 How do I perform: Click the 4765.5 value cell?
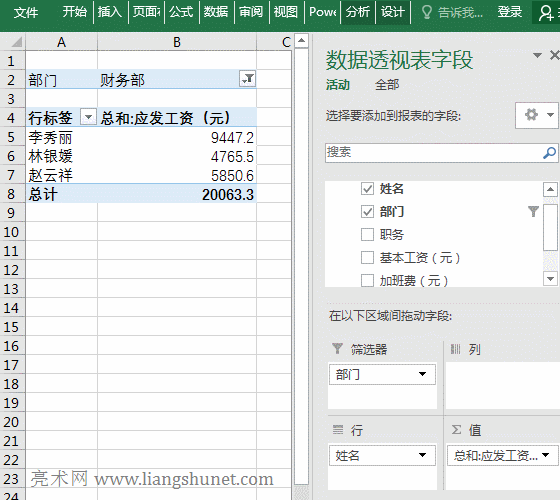click(x=177, y=156)
